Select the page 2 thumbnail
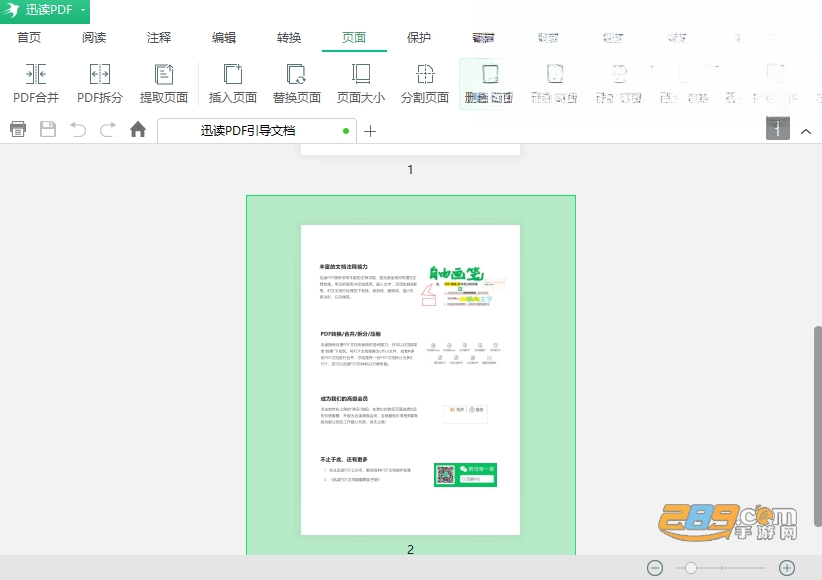Image resolution: width=822 pixels, height=580 pixels. pos(410,380)
